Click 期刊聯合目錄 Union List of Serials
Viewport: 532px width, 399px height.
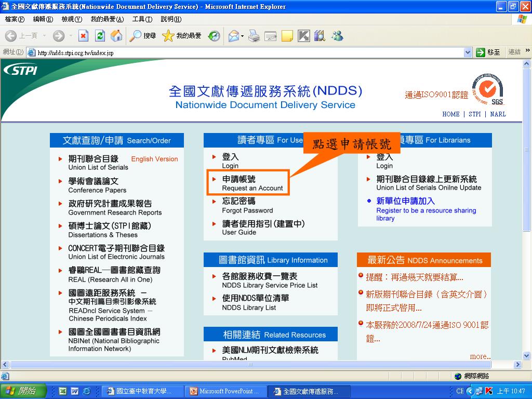click(x=98, y=163)
